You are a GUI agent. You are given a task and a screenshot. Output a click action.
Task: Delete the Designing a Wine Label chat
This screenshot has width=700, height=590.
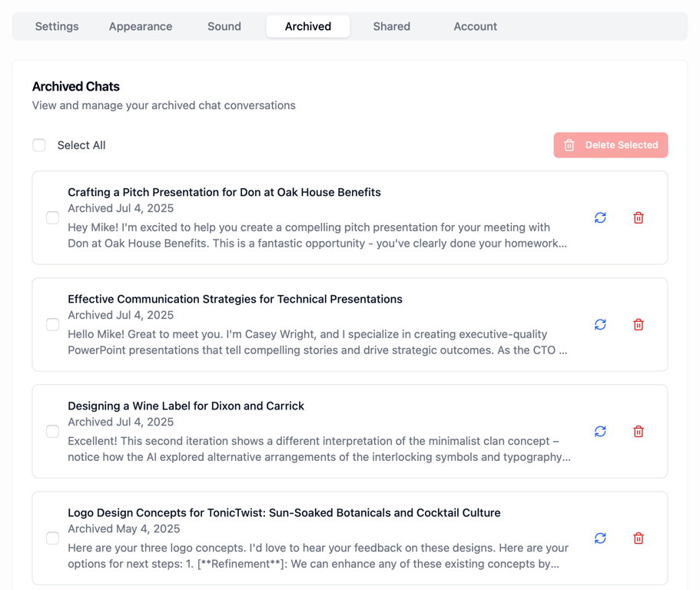639,432
